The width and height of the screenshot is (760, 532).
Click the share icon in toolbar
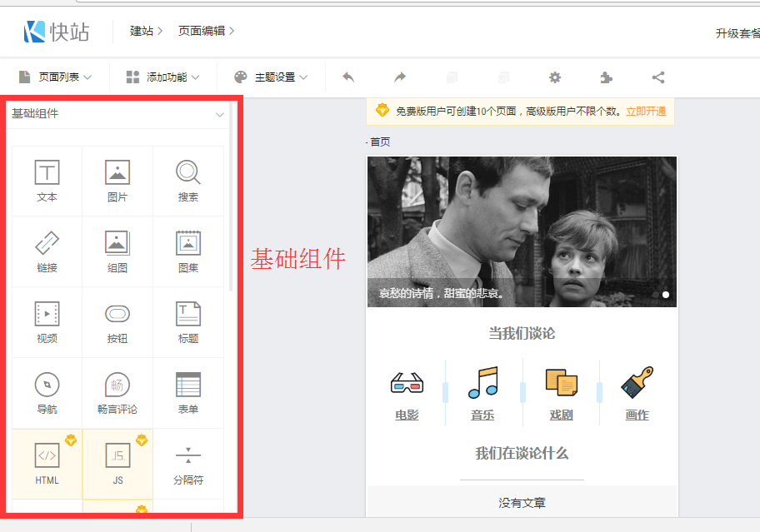pos(658,77)
